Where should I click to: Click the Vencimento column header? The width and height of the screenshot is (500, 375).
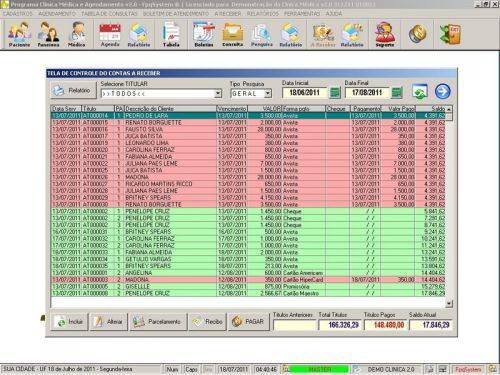tap(232, 109)
